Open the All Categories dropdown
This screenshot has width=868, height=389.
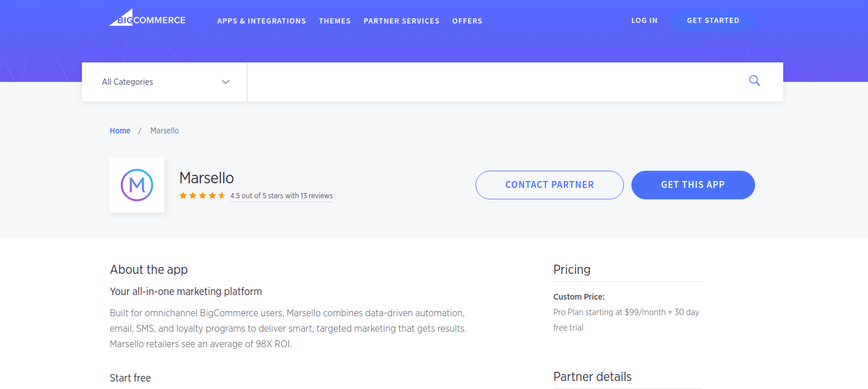tap(165, 82)
